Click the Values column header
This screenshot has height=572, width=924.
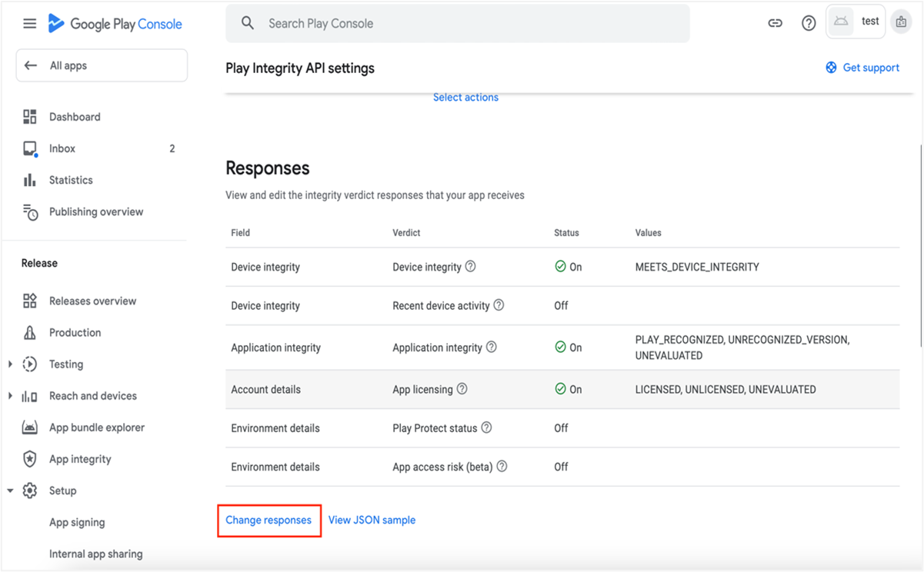pos(648,232)
